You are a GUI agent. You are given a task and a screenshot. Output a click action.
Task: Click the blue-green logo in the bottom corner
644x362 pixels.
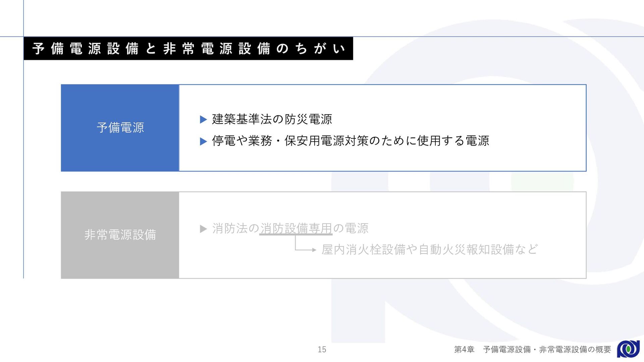(x=628, y=349)
